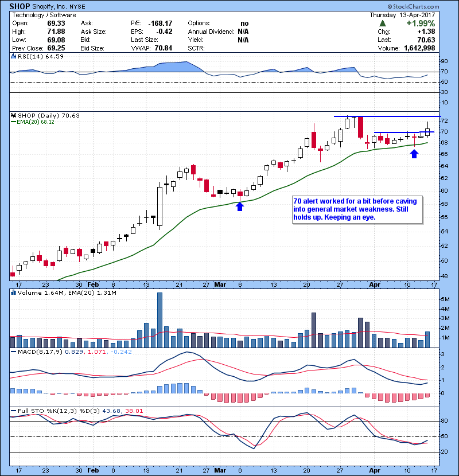Click the EMA(20) 68.12 legend text
Viewport: 459px width, 476px height.
(36, 122)
